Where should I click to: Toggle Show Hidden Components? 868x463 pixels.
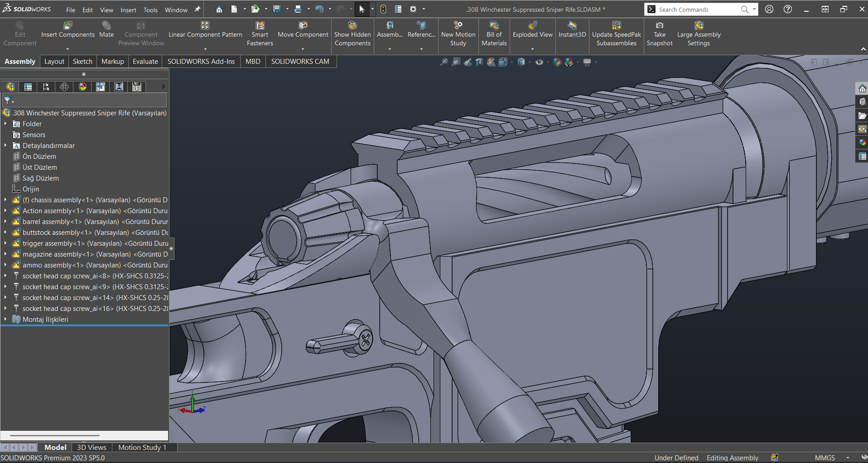pyautogui.click(x=352, y=26)
